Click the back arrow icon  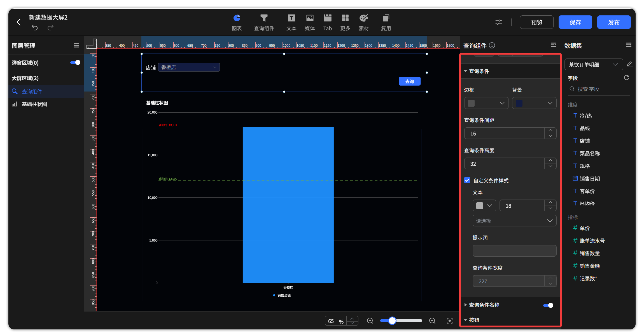tap(18, 22)
